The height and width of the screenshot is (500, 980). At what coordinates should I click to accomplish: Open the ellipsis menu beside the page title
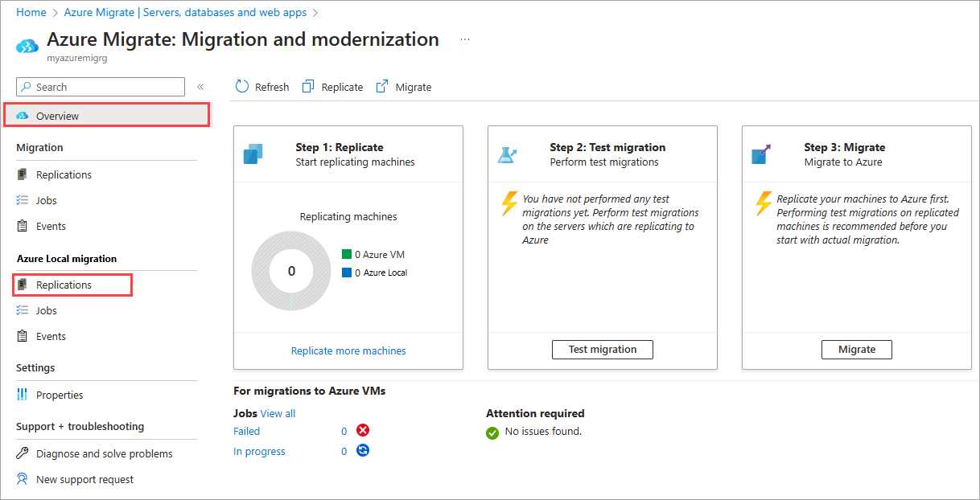pos(464,39)
